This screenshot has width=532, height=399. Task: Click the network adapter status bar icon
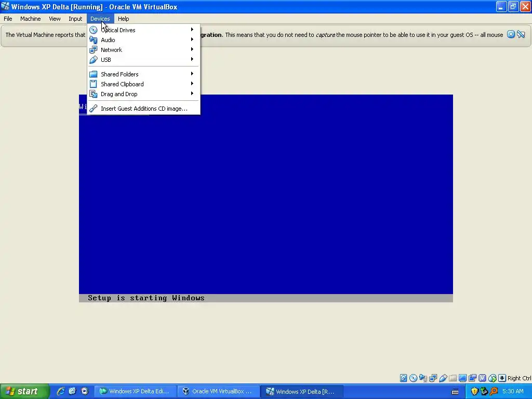(x=433, y=378)
